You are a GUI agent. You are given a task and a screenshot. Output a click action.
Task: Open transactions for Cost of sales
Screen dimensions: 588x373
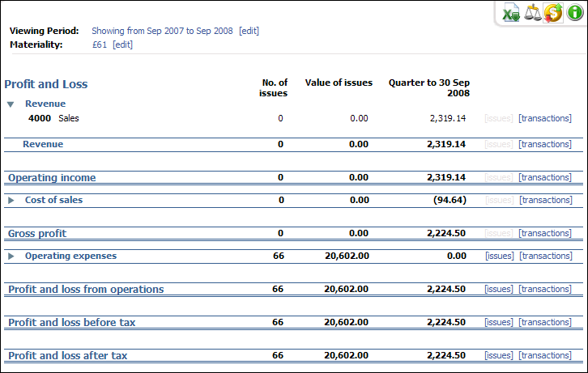[544, 200]
